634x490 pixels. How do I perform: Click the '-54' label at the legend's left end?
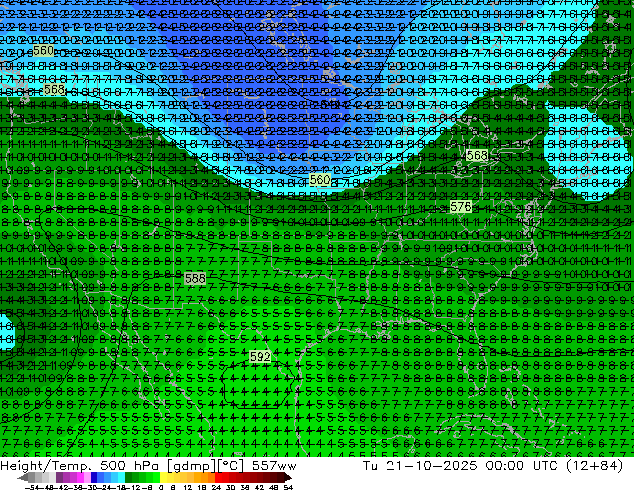coord(32,487)
